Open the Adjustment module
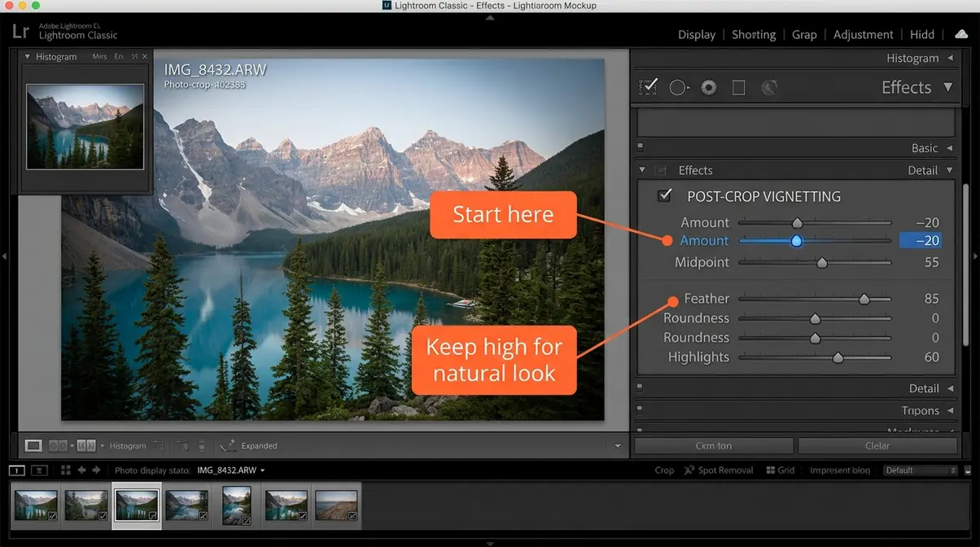Screen dimensions: 980x547 point(863,34)
